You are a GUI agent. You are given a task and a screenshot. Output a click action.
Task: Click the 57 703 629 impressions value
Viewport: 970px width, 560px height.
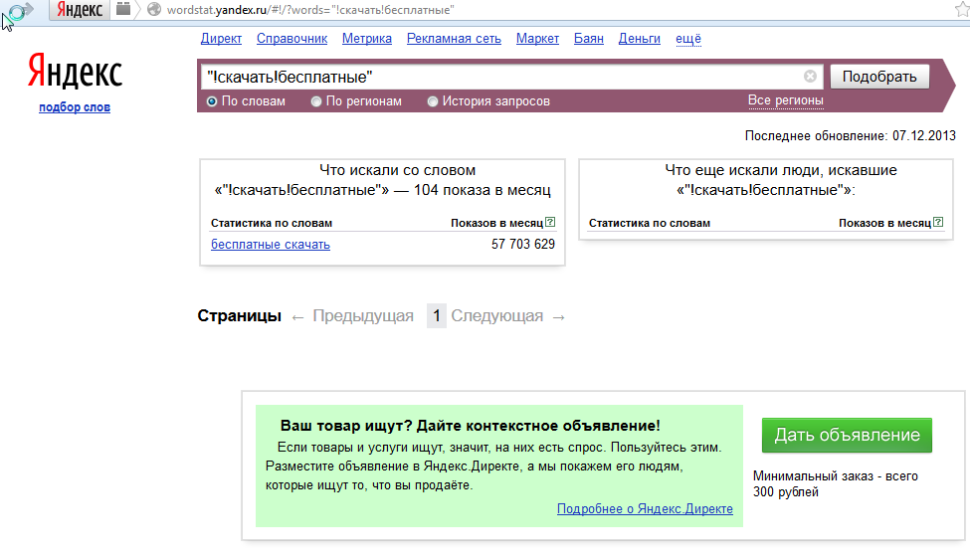tap(522, 245)
